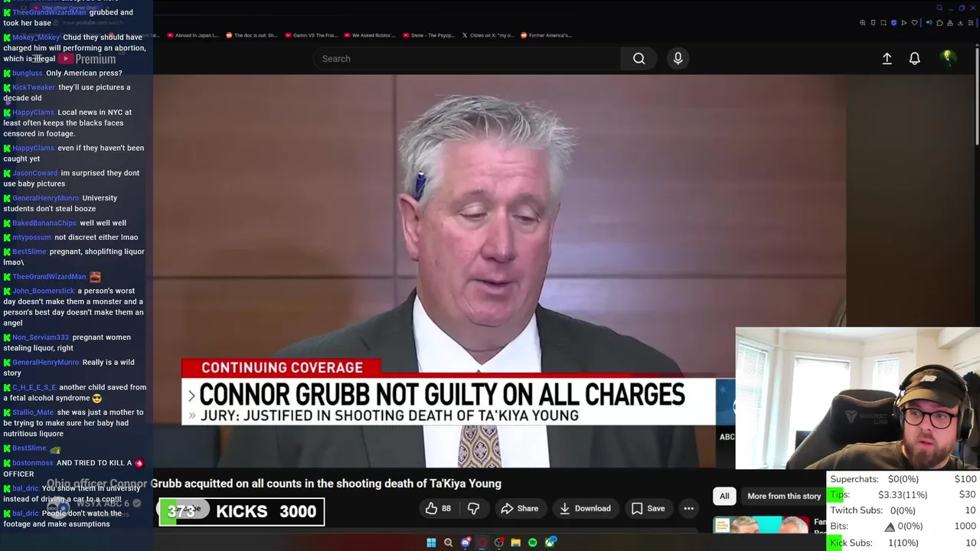This screenshot has height=551, width=980.
Task: Click the browser zoom magnifier toolbar icon
Action: 862,23
